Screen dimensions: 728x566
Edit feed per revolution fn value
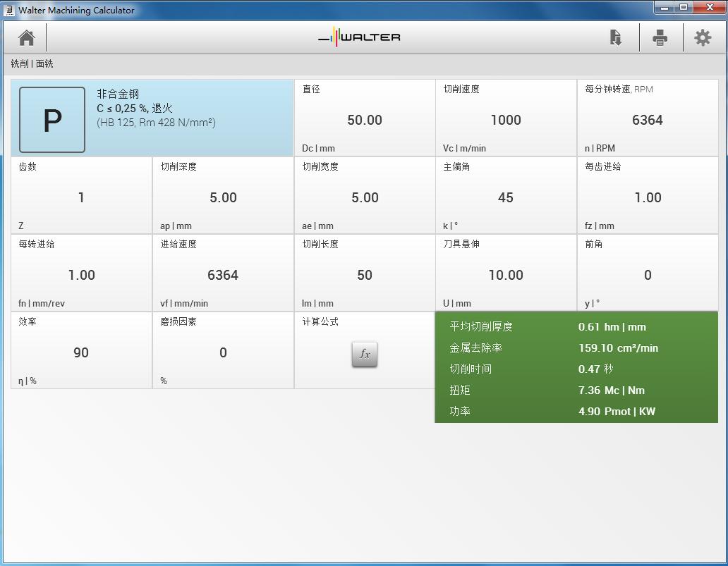(x=81, y=275)
